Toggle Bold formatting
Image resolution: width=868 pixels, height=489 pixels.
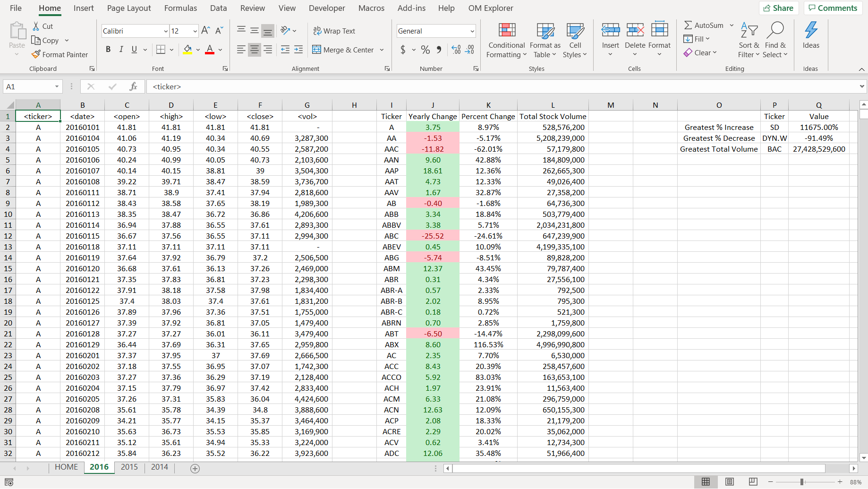tap(108, 50)
